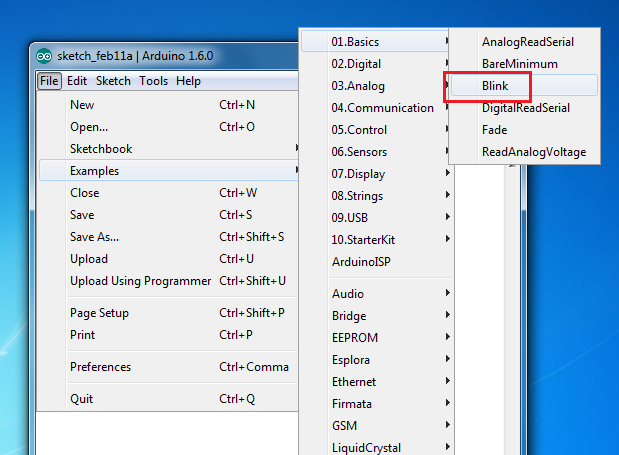Open the DigitalReadSerial example
This screenshot has height=455, width=619.
(524, 108)
